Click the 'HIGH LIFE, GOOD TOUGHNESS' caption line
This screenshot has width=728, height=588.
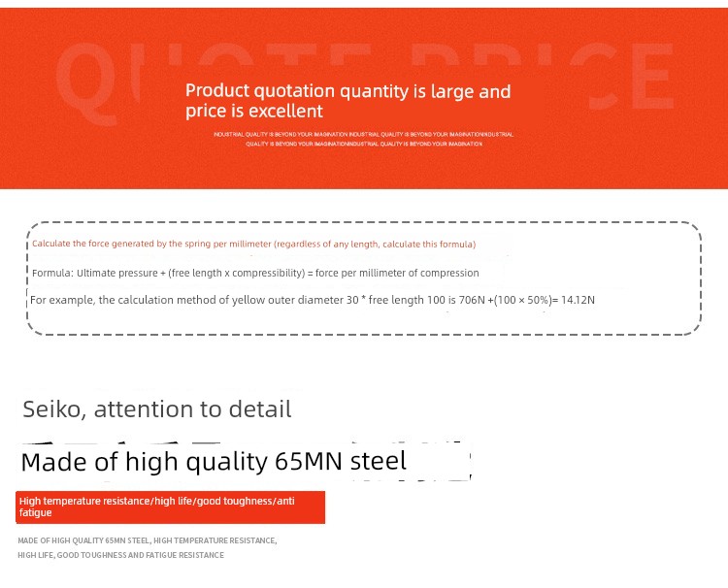point(120,555)
